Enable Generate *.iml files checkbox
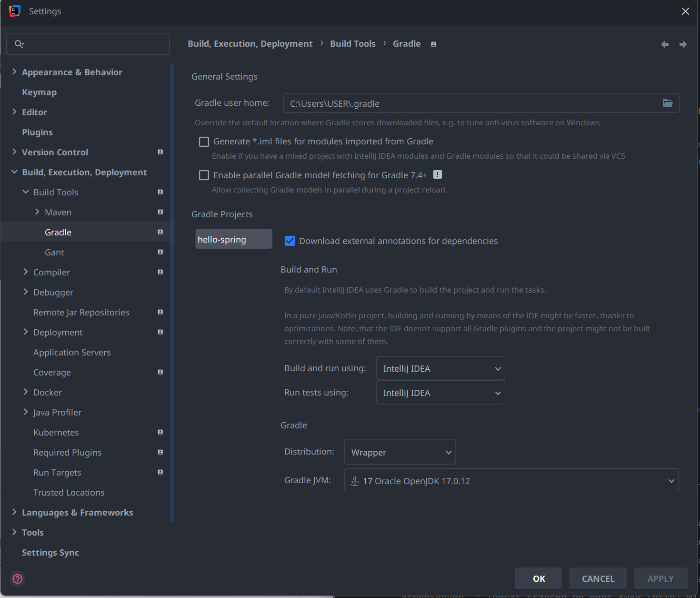The width and height of the screenshot is (700, 598). pos(204,142)
